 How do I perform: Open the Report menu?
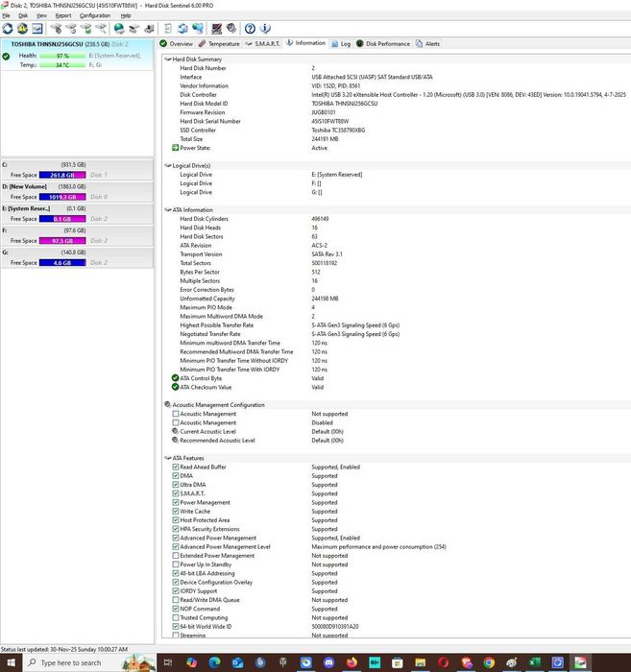63,15
